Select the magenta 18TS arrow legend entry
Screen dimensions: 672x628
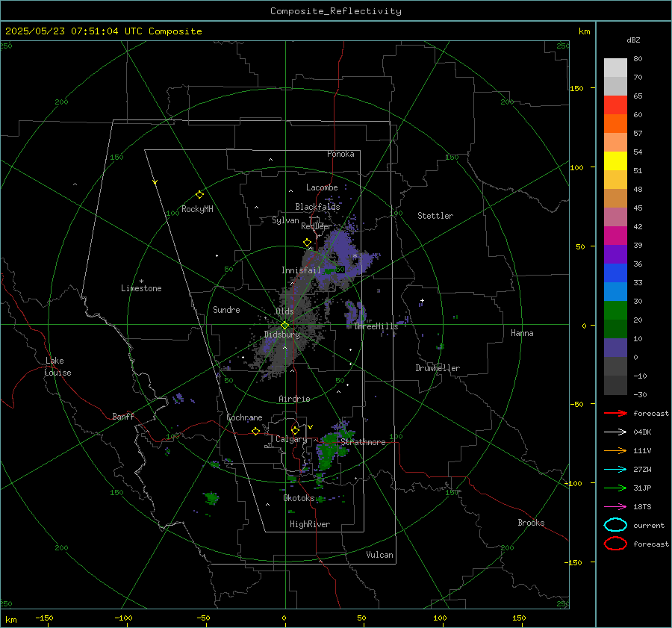[x=615, y=507]
